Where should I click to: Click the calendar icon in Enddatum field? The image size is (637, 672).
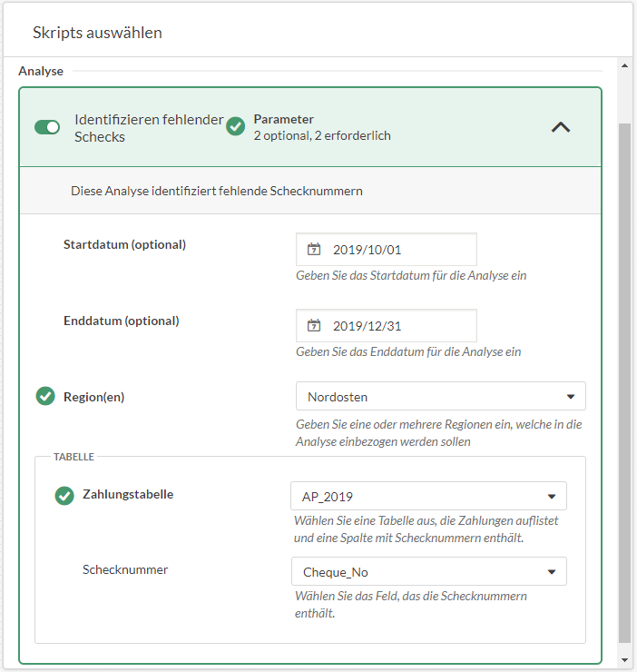tap(314, 326)
